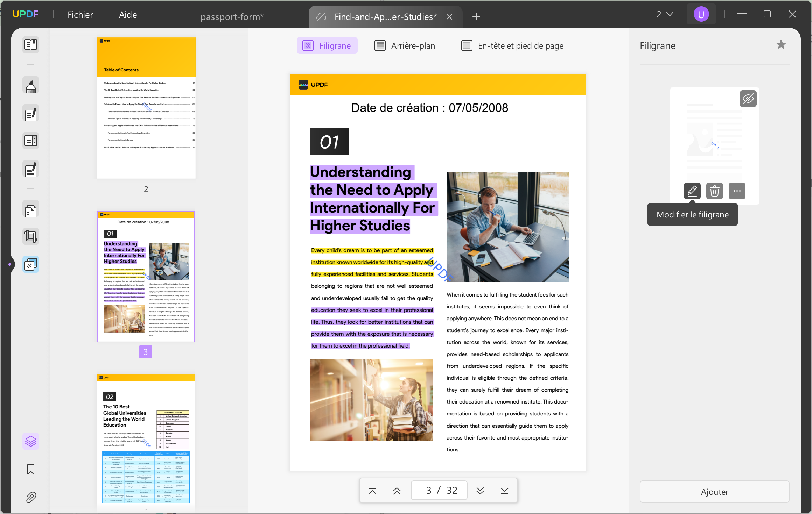Select page 3 thumbnail in sidebar
812x514 pixels.
tap(146, 276)
